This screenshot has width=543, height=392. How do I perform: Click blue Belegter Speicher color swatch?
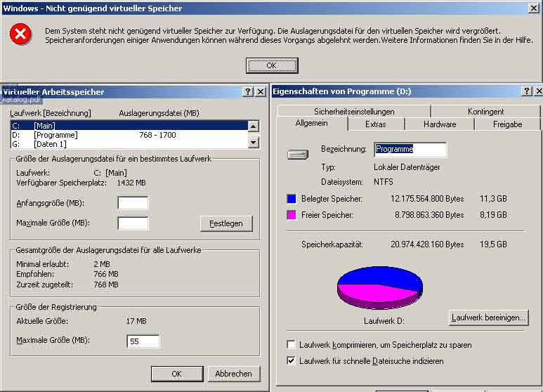pos(292,199)
